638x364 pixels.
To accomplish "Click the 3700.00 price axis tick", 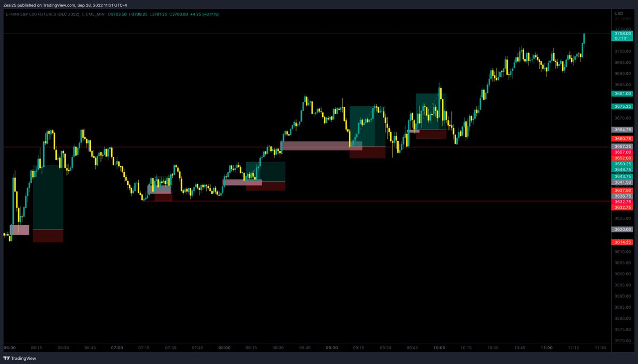I will click(x=622, y=52).
